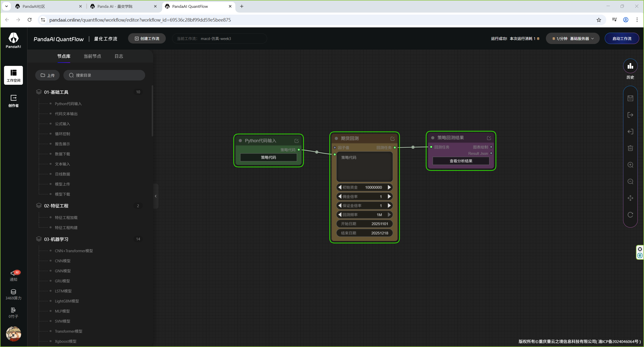This screenshot has width=644, height=347.
Task: Click the trash delete icon
Action: click(x=630, y=148)
